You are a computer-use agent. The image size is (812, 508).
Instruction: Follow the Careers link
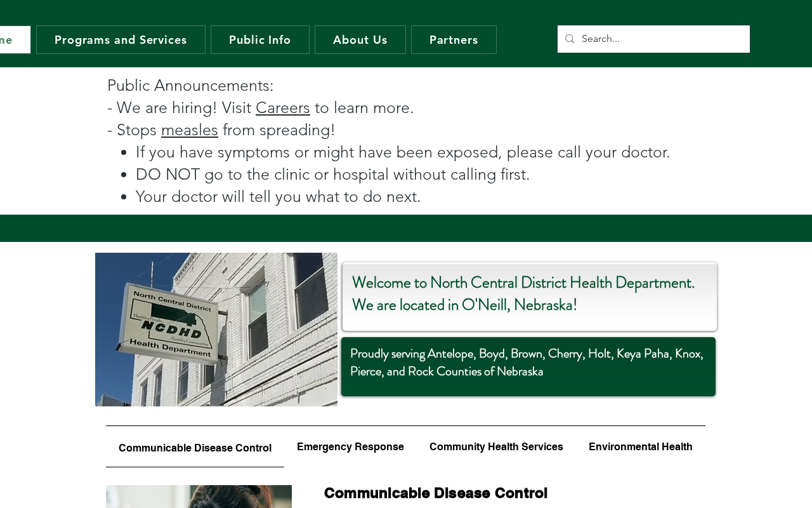pos(283,108)
